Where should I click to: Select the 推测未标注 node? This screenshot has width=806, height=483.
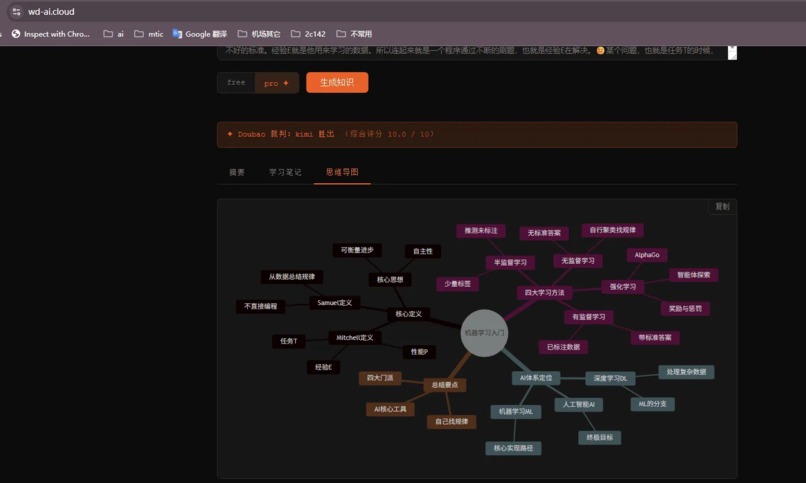481,231
